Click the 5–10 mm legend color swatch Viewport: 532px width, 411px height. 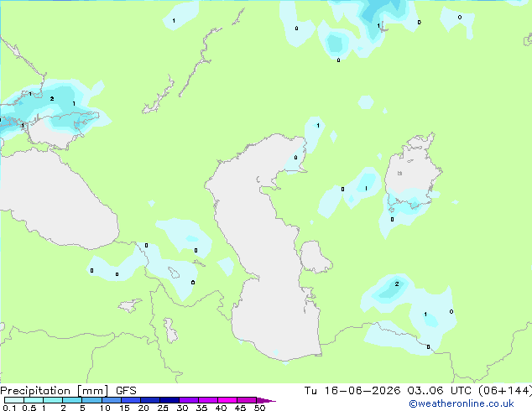tap(91, 400)
